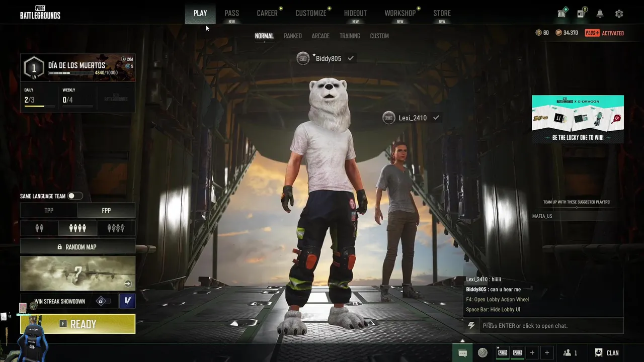Click the lightning bolt quick chat icon

[471, 326]
